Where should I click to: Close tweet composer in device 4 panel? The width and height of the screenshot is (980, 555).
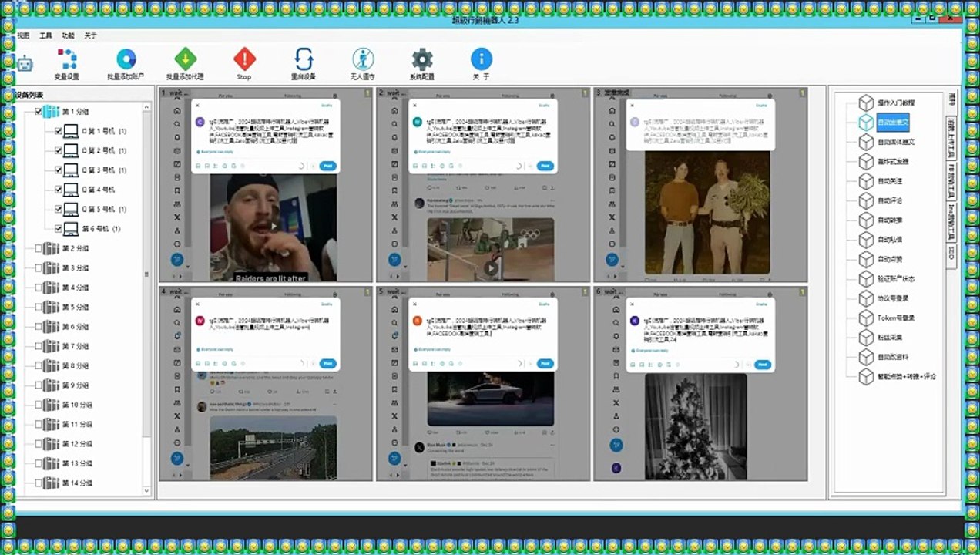point(197,304)
